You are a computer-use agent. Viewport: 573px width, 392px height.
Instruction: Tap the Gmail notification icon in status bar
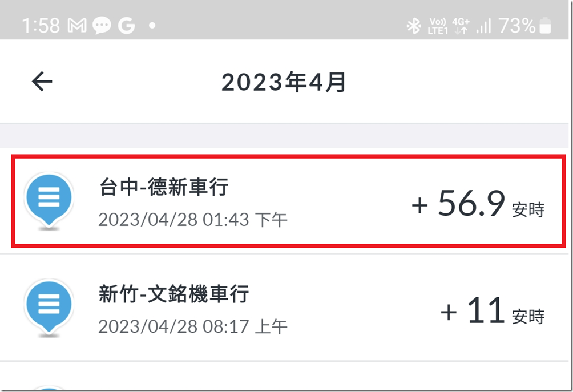pos(77,26)
